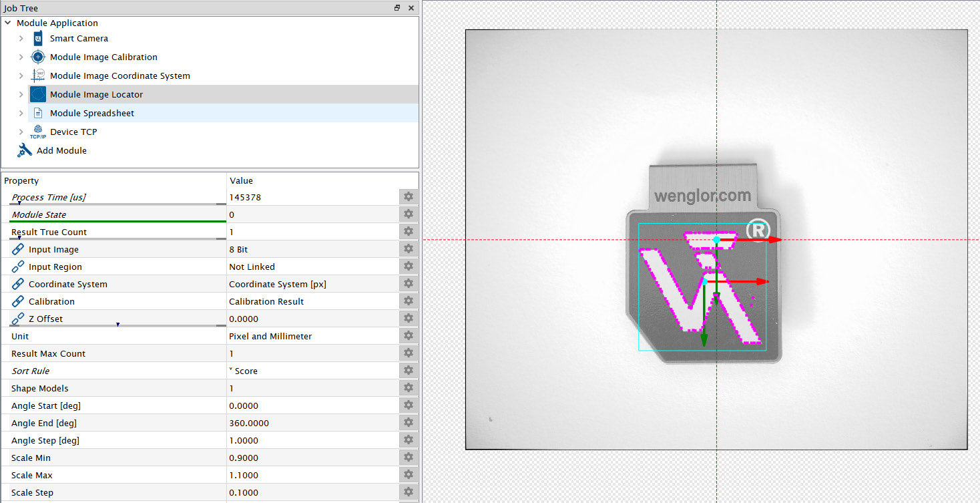Click the gear icon for Angle End

pos(409,423)
